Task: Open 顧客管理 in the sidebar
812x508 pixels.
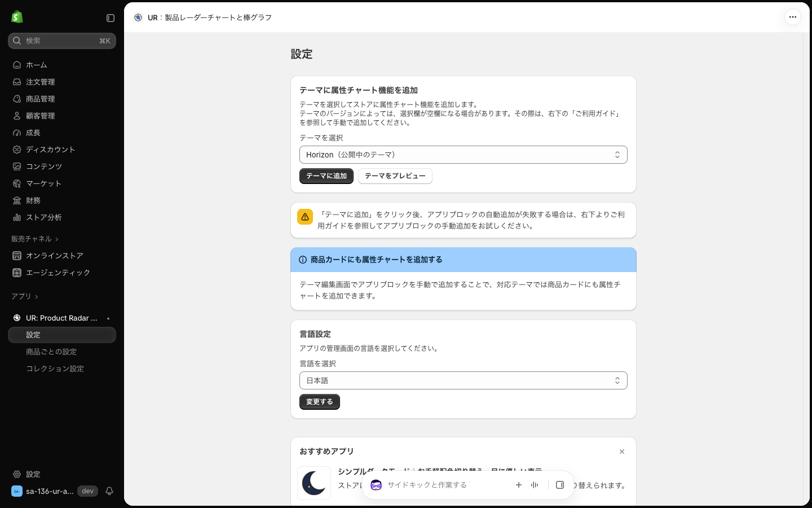Action: (62, 116)
